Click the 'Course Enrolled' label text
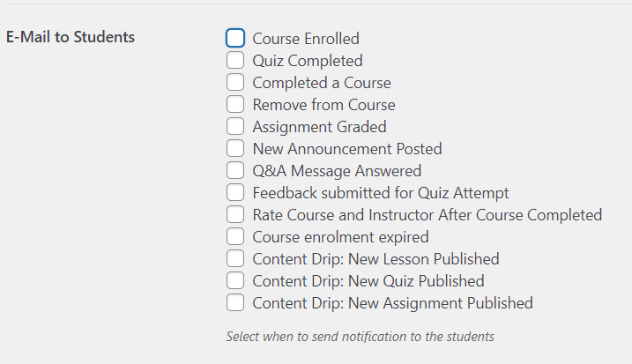This screenshot has height=364, width=632. (x=306, y=39)
